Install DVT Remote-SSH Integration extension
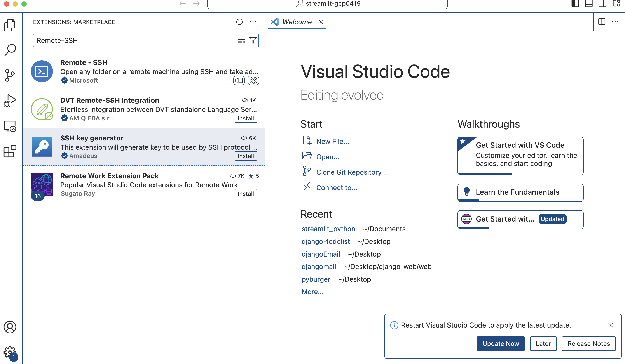The height and width of the screenshot is (364, 625). (246, 118)
